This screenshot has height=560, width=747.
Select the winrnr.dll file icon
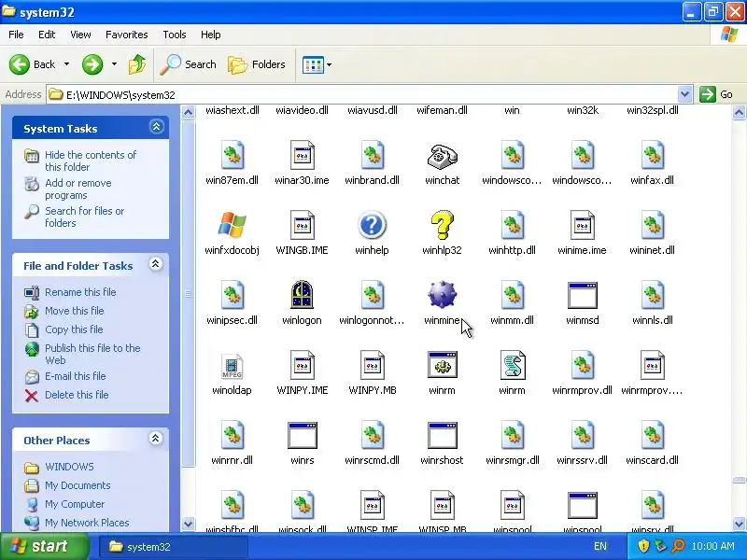click(232, 435)
